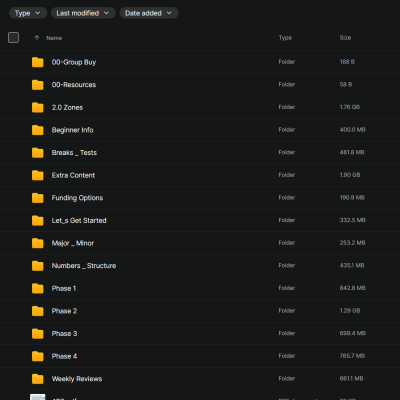Click Folder type cell in Weekly Reviews row
This screenshot has height=400, width=400.
pos(287,378)
